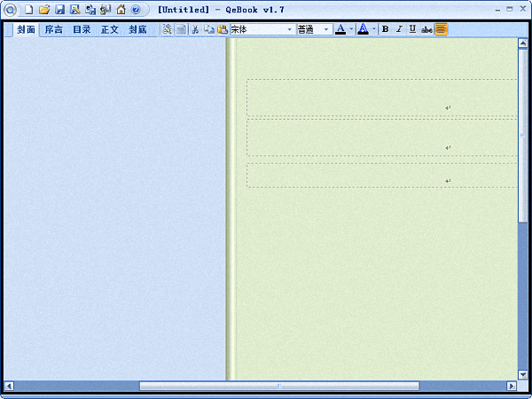Viewport: 532px width, 399px height.
Task: Open the 普通 style dropdown
Action: coord(327,29)
